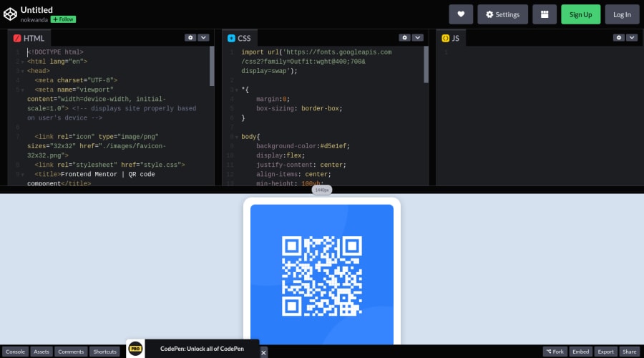Click CodePen: Unlock all of CodePen banner

point(202,349)
